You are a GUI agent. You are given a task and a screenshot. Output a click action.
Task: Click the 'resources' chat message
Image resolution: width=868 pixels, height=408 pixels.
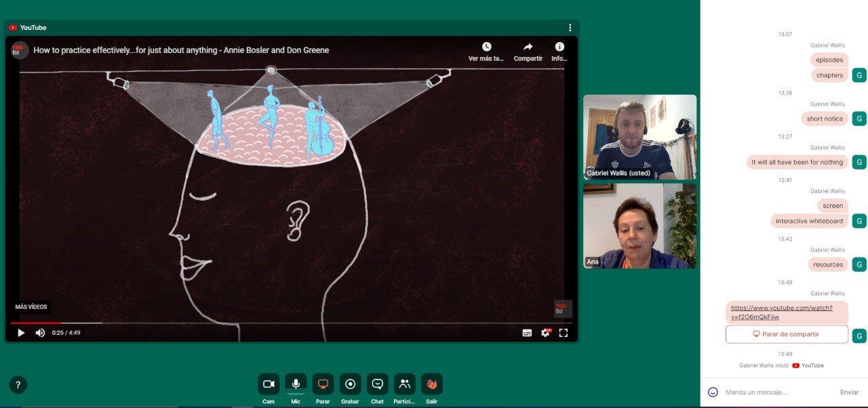[x=828, y=264]
